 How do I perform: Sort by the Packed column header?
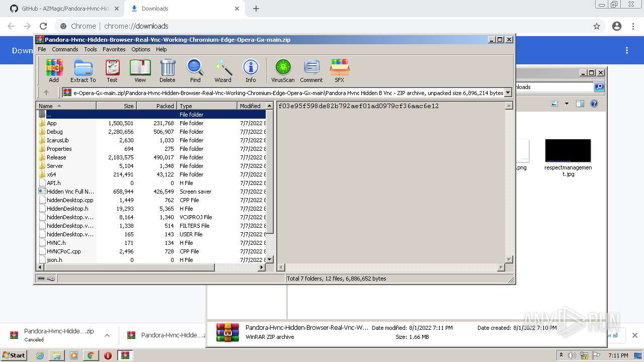(156, 106)
